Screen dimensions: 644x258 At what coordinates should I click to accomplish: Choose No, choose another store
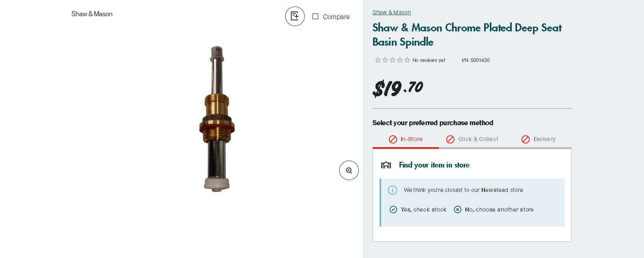coord(499,209)
